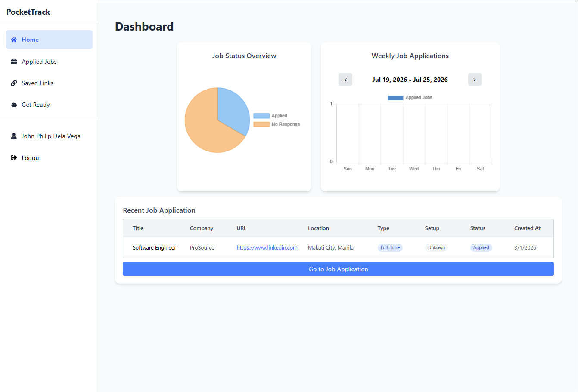Toggle Applied Jobs legend in bar chart
Viewport: 578px width, 392px height.
click(x=410, y=98)
